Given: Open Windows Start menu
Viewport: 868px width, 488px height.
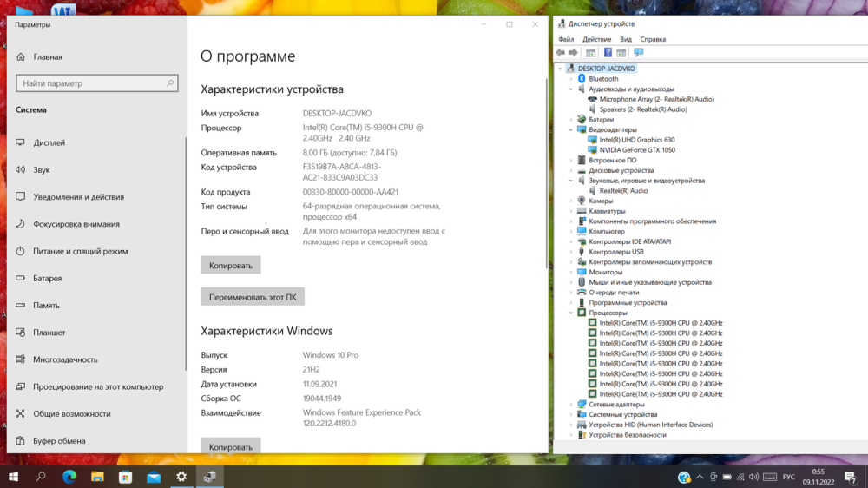Looking at the screenshot, I should (13, 477).
